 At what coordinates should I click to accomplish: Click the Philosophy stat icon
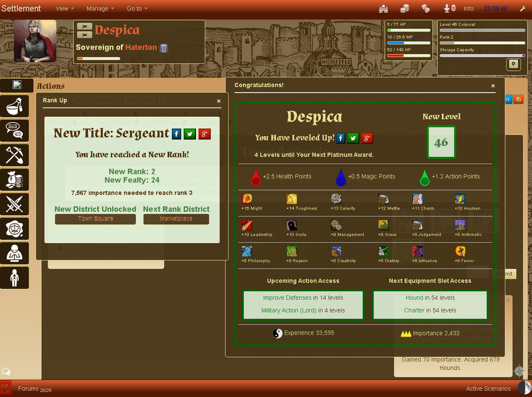(247, 251)
